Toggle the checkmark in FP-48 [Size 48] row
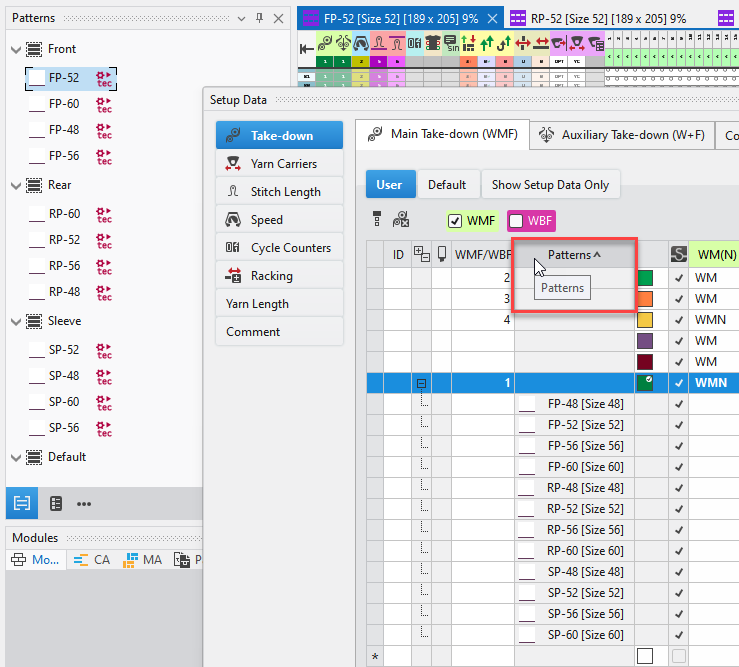739x667 pixels. coord(679,404)
